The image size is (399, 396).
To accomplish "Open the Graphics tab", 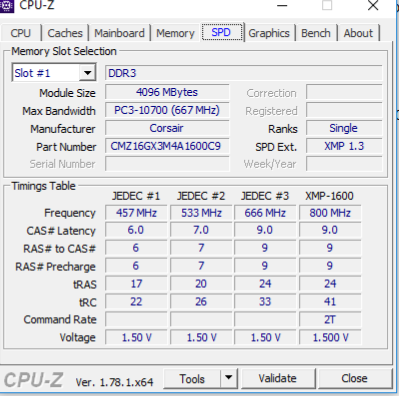I will coord(269,33).
